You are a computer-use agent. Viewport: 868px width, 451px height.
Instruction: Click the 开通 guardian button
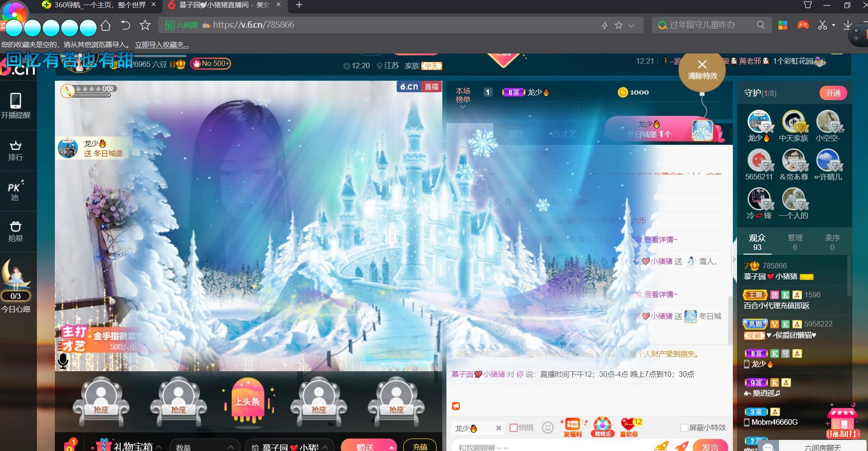pyautogui.click(x=833, y=93)
